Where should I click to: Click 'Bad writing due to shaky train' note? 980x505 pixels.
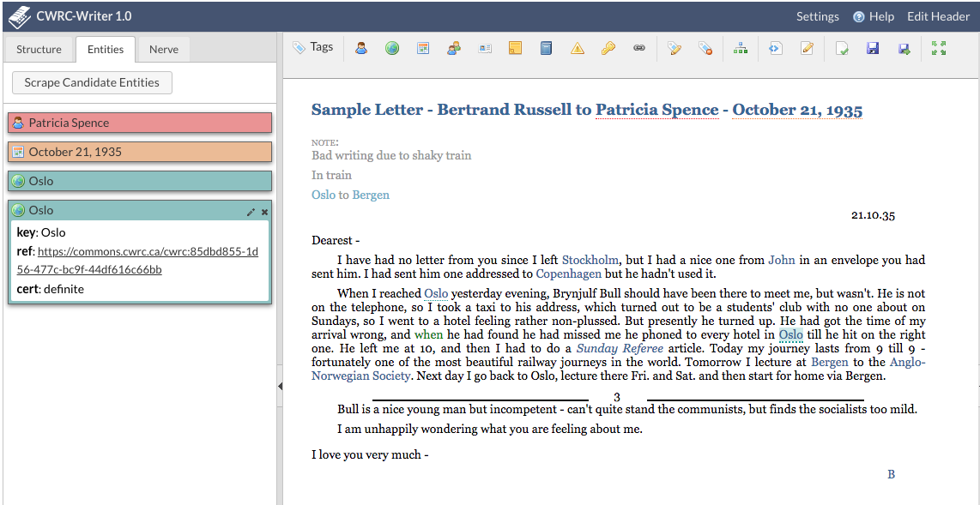point(391,155)
